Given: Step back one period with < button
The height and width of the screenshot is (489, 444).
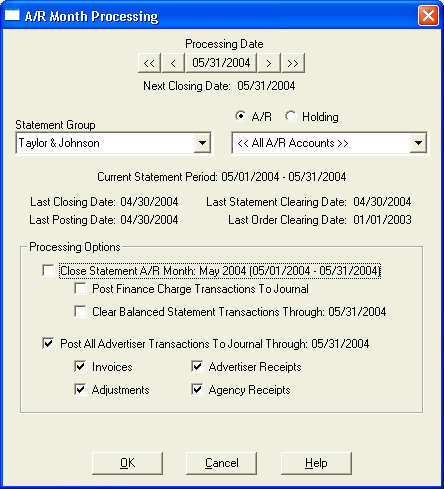Looking at the screenshot, I should (x=173, y=63).
